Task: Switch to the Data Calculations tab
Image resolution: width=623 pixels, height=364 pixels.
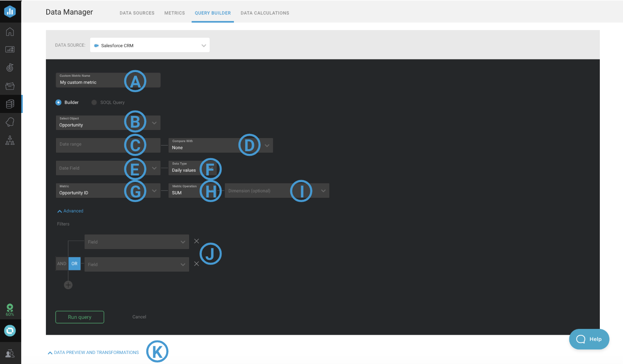Action: pyautogui.click(x=265, y=13)
